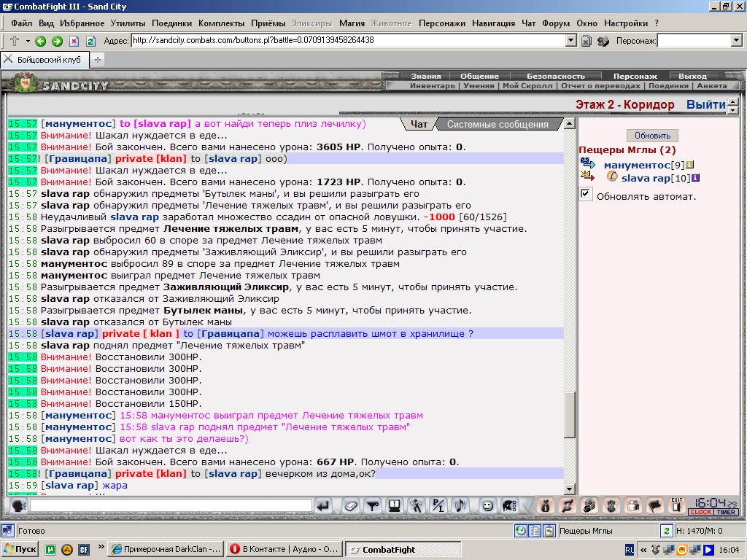Click the eraser clear chat icon
This screenshot has height=560, width=747.
tap(351, 506)
